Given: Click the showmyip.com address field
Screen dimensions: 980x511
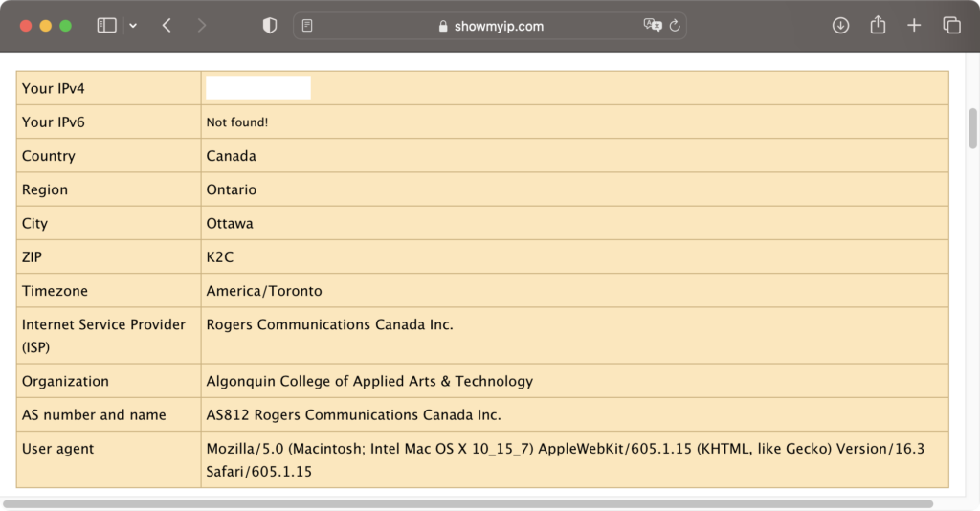Looking at the screenshot, I should coord(490,26).
